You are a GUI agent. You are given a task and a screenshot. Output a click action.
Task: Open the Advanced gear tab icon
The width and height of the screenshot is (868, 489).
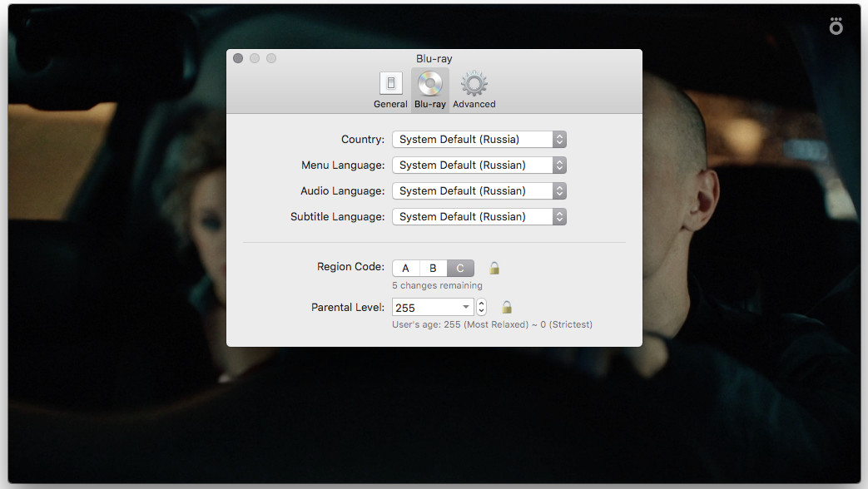point(474,84)
